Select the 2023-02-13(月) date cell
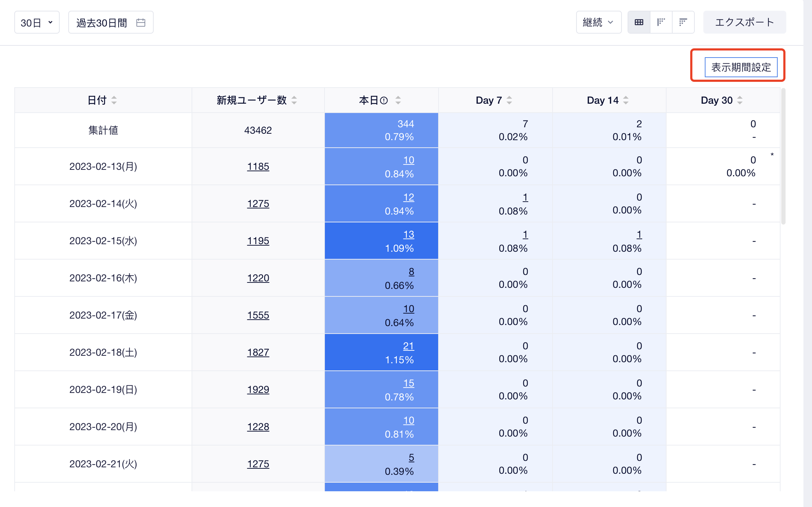 [103, 166]
